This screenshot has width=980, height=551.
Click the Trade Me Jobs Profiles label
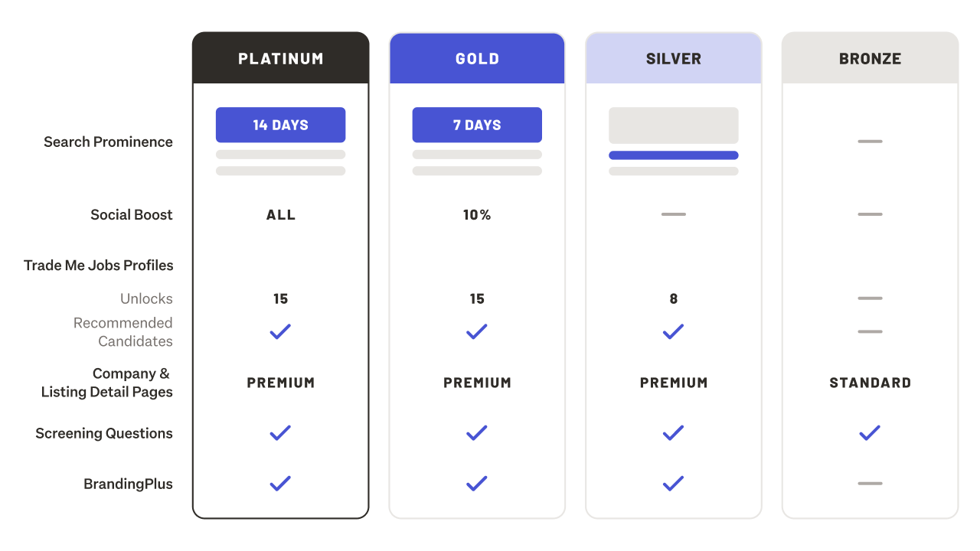(99, 266)
